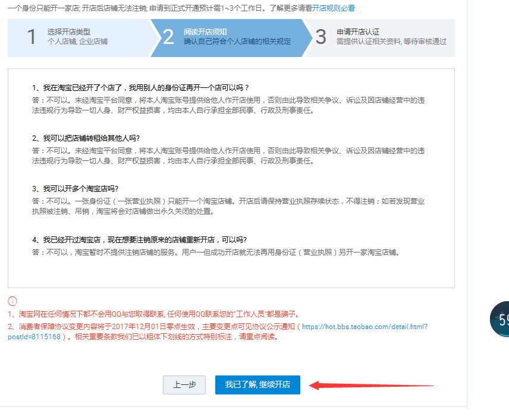The height and width of the screenshot is (420, 509).
Task: Click the answer text under question 3
Action: coord(228,206)
